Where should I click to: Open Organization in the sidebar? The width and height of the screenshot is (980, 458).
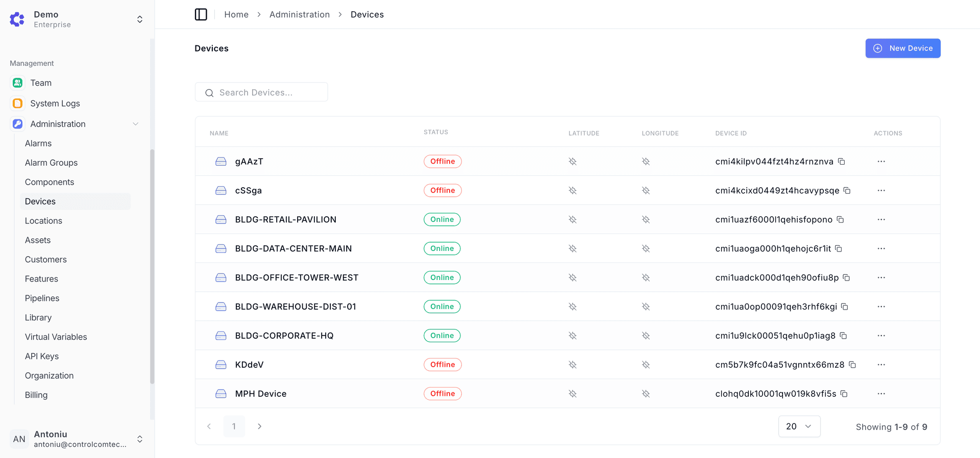coord(49,376)
